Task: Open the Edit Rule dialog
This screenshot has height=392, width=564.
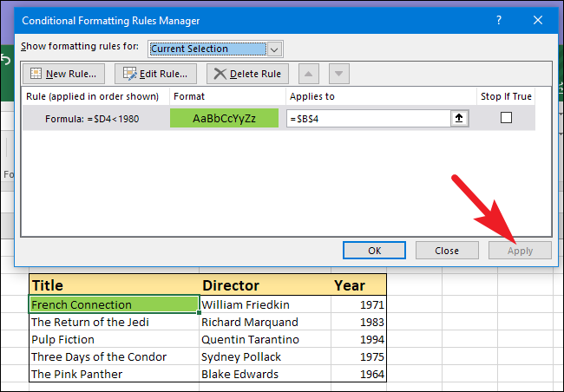Action: click(x=155, y=74)
